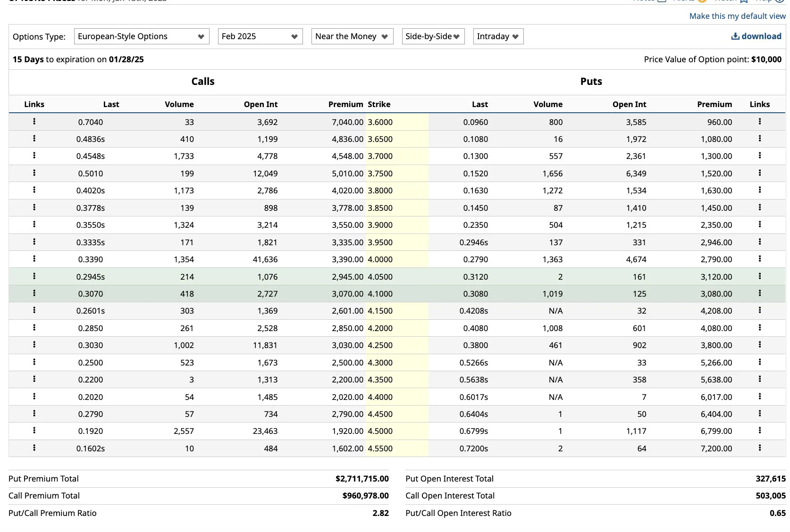The height and width of the screenshot is (532, 790).
Task: Open calls links menu for 3.9000 strike row
Action: (34, 224)
